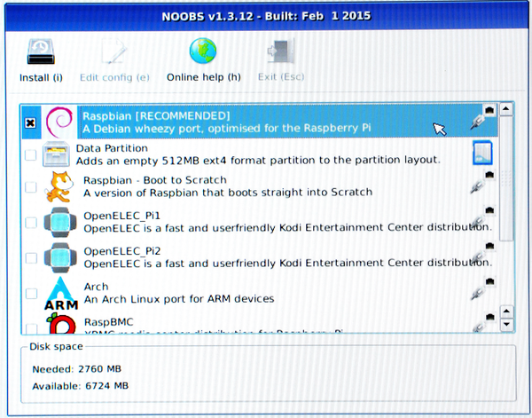Image resolution: width=532 pixels, height=418 pixels.
Task: Click 'Needed: 2760 MB' text
Action: [x=76, y=369]
